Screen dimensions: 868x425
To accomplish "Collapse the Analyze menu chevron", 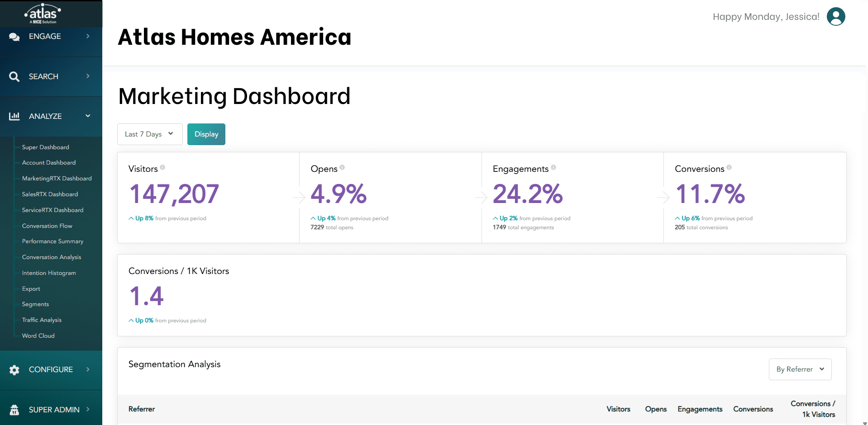I will (x=88, y=116).
